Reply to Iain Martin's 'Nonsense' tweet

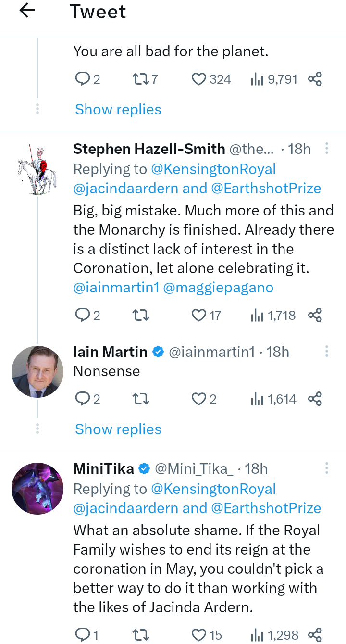click(x=83, y=399)
